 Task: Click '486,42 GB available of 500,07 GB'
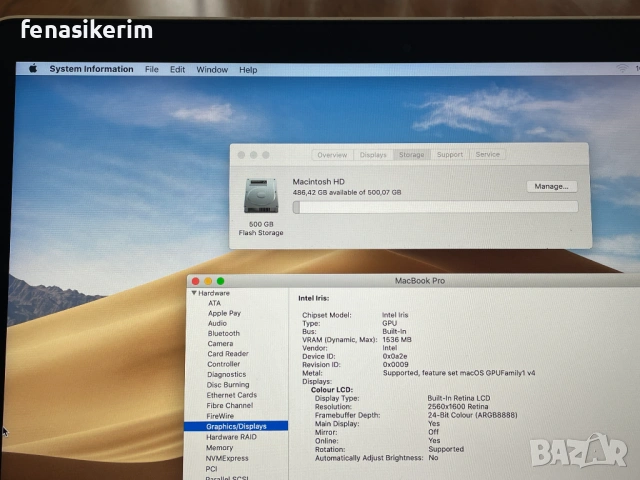click(x=347, y=192)
